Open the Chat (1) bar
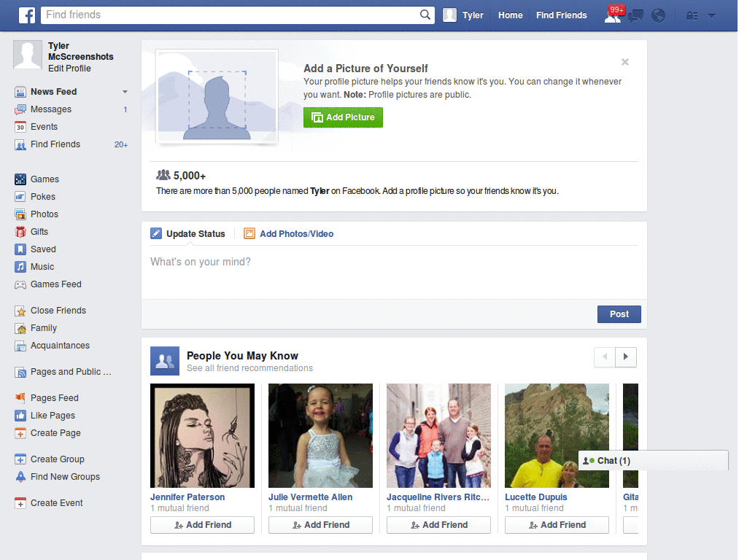Image resolution: width=747 pixels, height=560 pixels. 653,461
